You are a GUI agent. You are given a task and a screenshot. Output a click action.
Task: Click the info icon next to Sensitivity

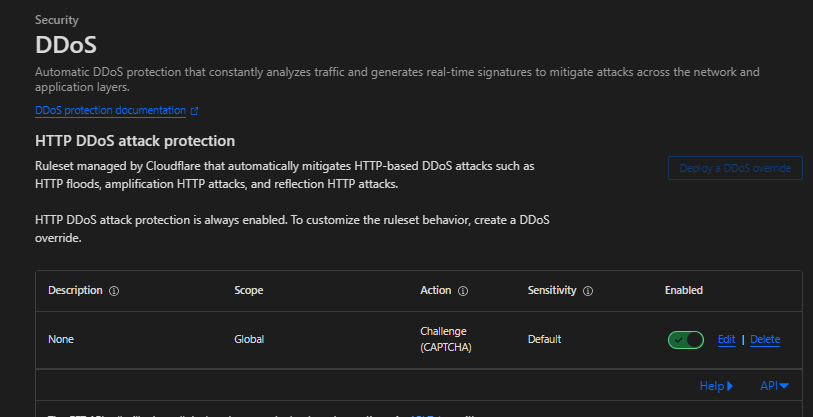[588, 291]
